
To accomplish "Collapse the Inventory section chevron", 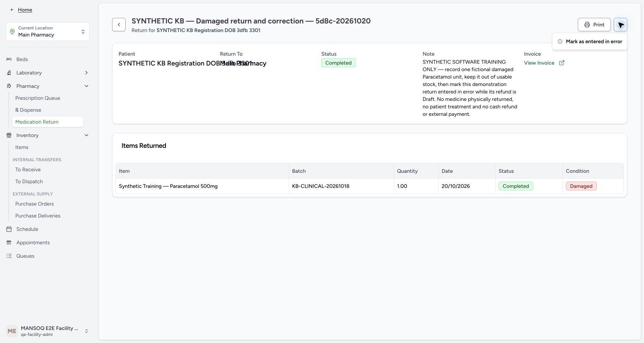I will click(x=86, y=135).
